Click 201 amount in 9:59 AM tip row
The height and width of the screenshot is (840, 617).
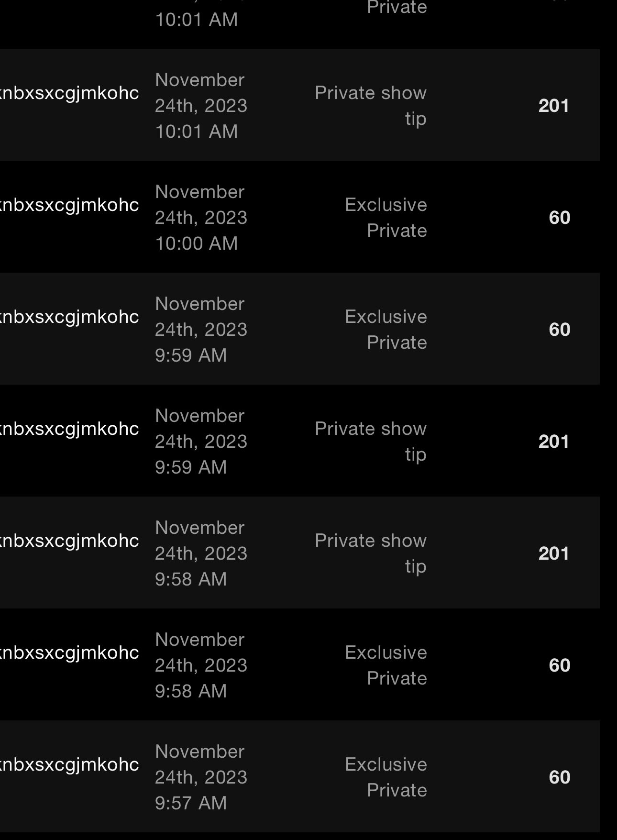[553, 442]
